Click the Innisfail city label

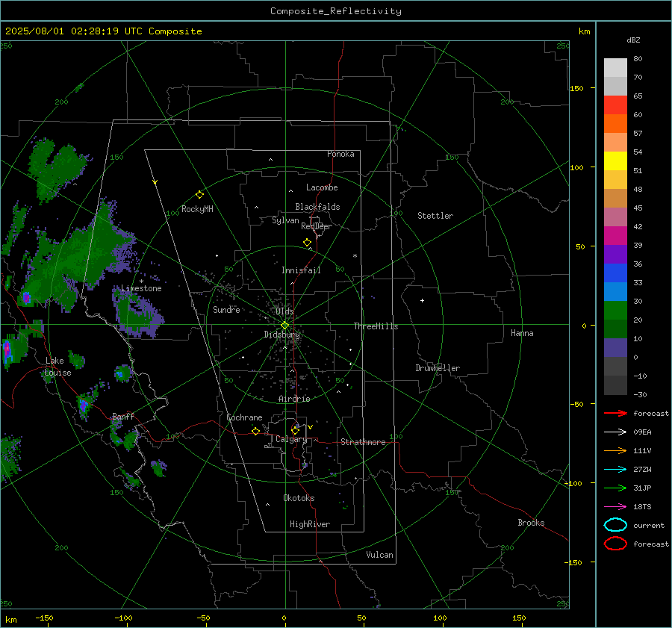pyautogui.click(x=301, y=270)
